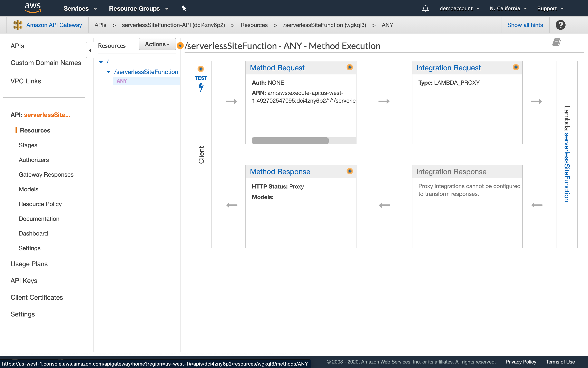The width and height of the screenshot is (588, 368).
Task: Open APIs in the left sidebar
Action: [x=17, y=46]
